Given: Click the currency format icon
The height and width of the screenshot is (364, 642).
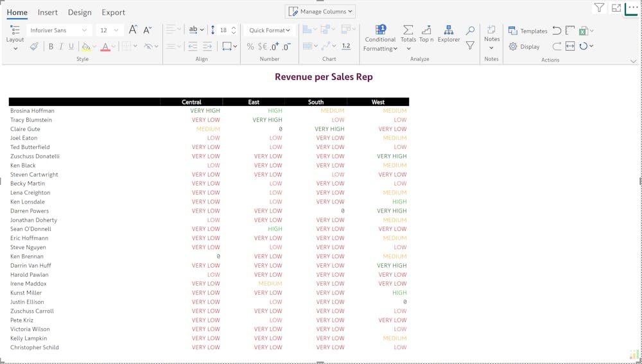Looking at the screenshot, I should 263,47.
